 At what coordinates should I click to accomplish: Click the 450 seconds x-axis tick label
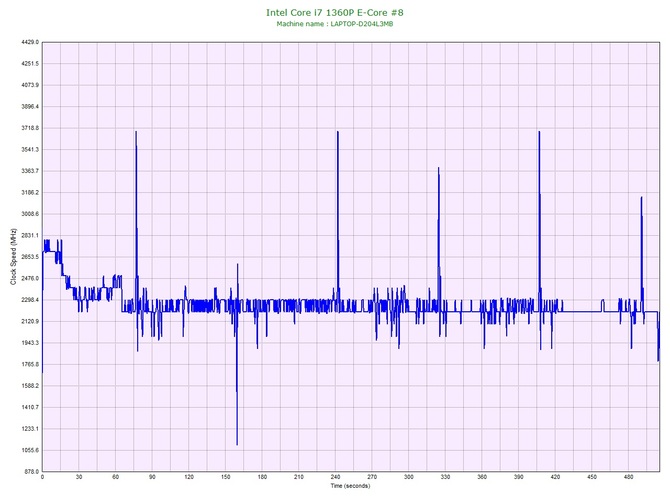click(x=592, y=477)
